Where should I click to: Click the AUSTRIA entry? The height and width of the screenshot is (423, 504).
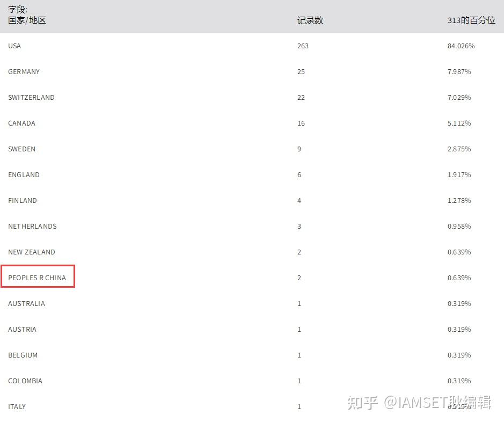[x=22, y=330]
